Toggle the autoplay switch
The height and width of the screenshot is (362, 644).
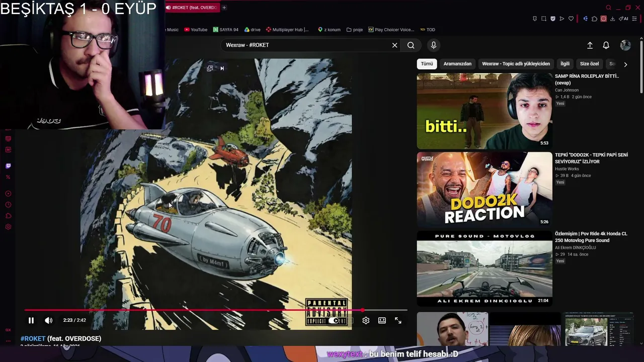334,320
